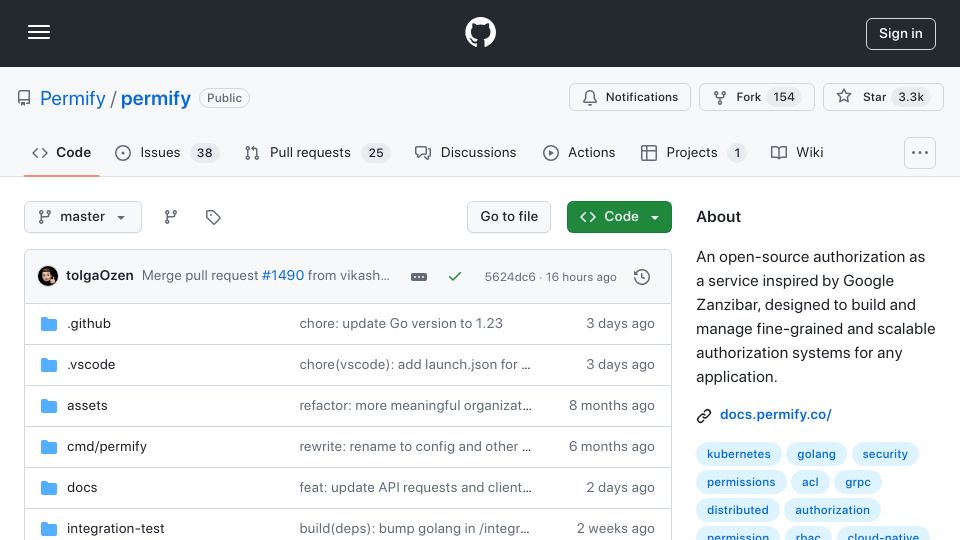Image resolution: width=960 pixels, height=540 pixels.
Task: Click the docs folder icon
Action: point(49,488)
